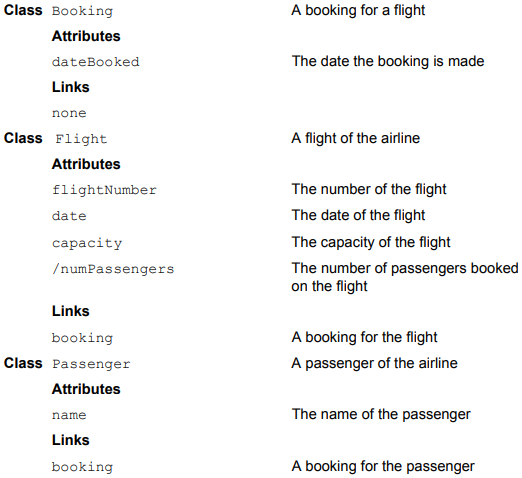Image resolution: width=522 pixels, height=478 pixels.
Task: Click 'The date the booking is made' text
Action: [x=388, y=61]
